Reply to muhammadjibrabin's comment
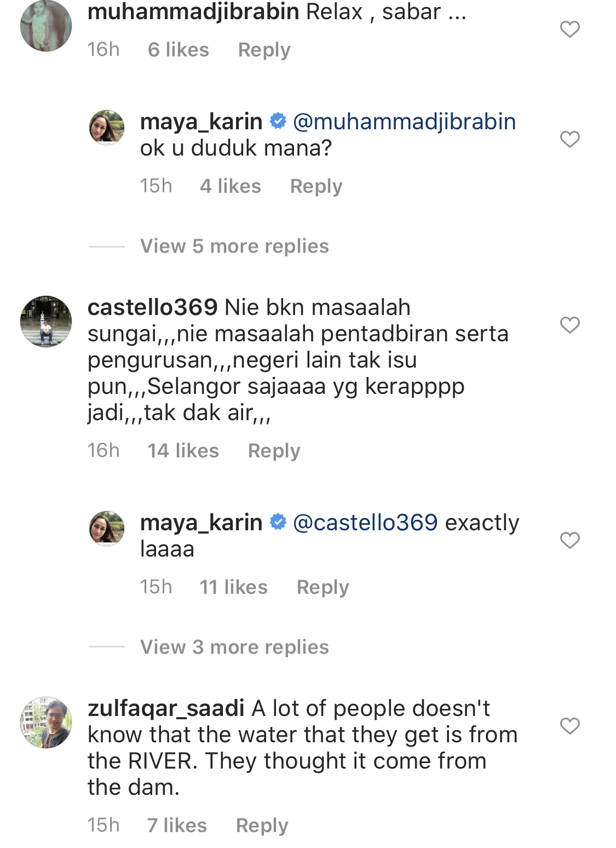616x848 pixels. [x=264, y=50]
